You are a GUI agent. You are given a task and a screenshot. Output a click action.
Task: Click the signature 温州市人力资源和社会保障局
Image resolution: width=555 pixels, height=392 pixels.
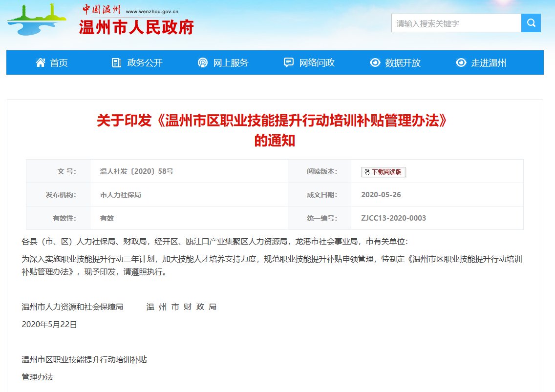click(73, 307)
